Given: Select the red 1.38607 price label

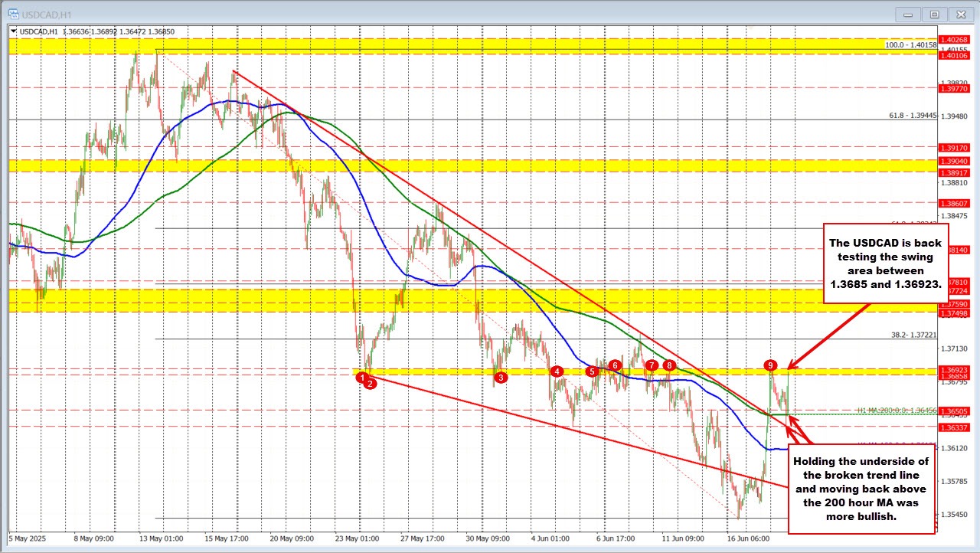Looking at the screenshot, I should click(954, 204).
